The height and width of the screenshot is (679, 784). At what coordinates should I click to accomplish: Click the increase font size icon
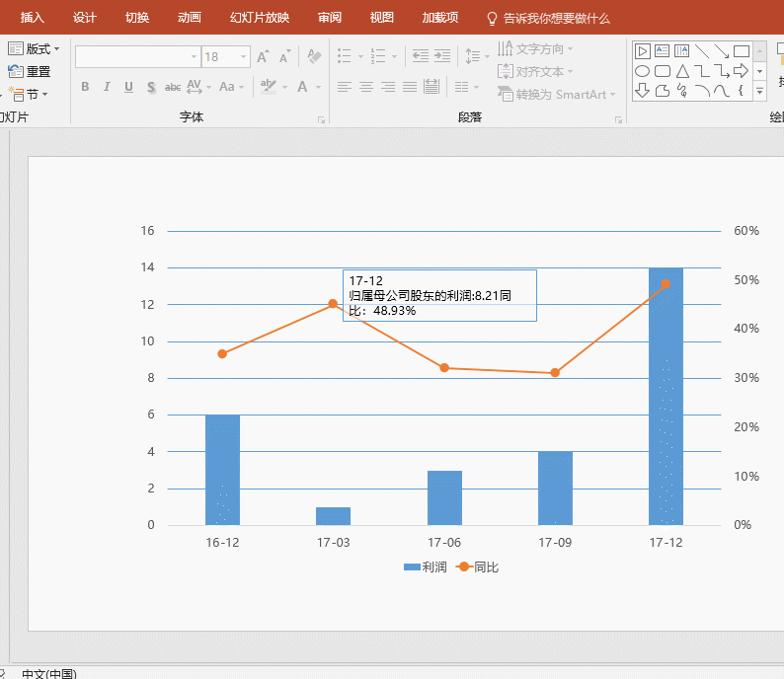point(263,57)
